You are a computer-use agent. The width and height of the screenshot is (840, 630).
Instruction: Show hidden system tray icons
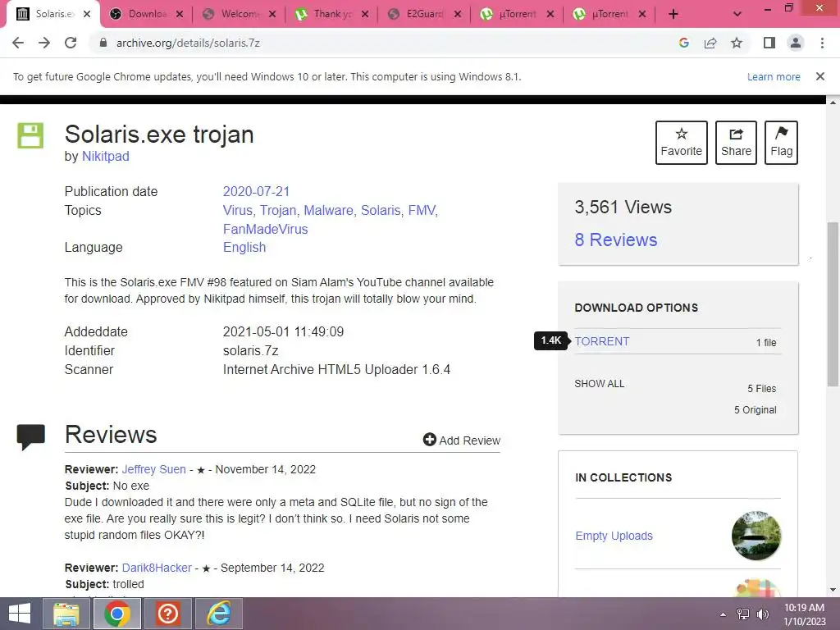point(724,614)
